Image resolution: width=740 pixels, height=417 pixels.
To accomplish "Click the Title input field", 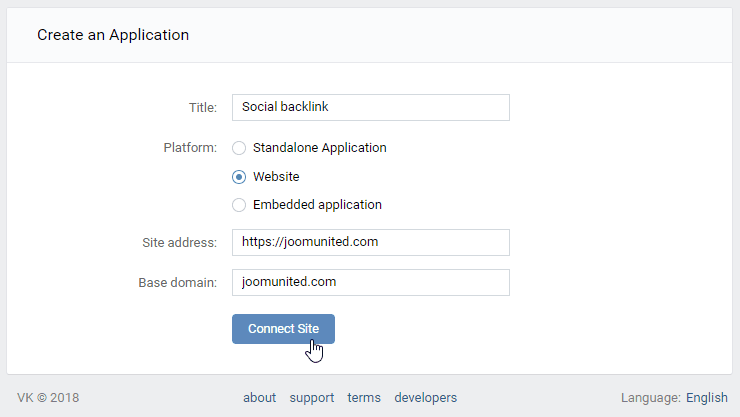I will 370,107.
